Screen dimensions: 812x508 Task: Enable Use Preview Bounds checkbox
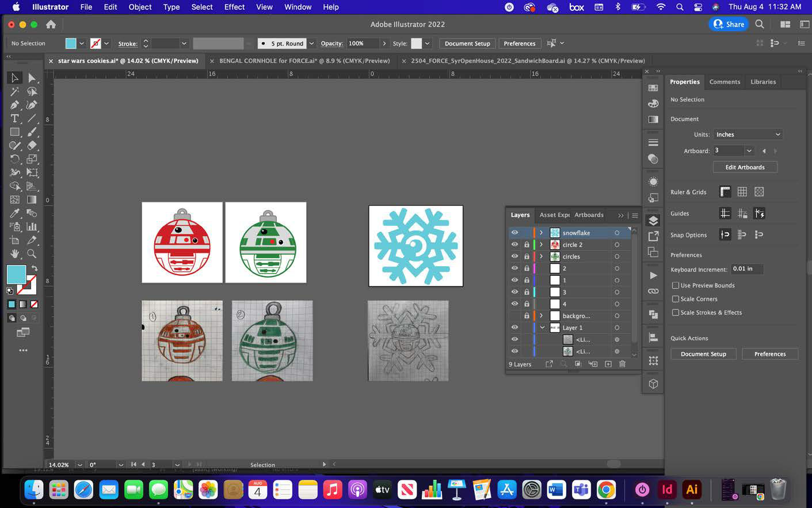click(676, 285)
